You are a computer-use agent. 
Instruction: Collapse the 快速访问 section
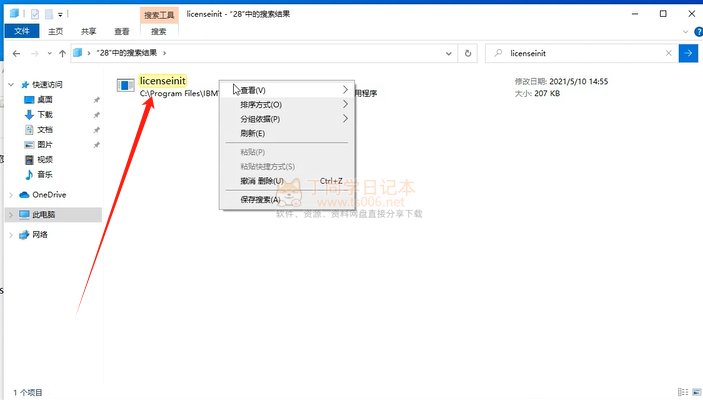click(11, 85)
